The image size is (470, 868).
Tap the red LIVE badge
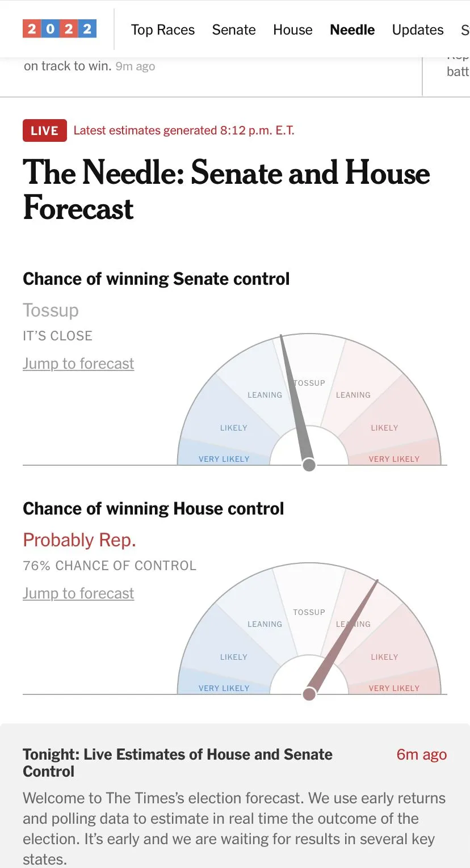tap(45, 130)
